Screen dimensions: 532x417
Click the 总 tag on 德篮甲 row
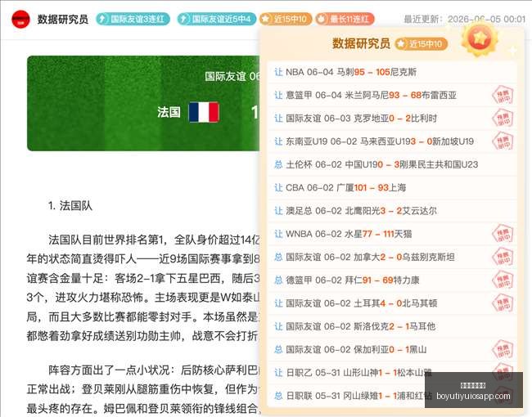pyautogui.click(x=278, y=280)
